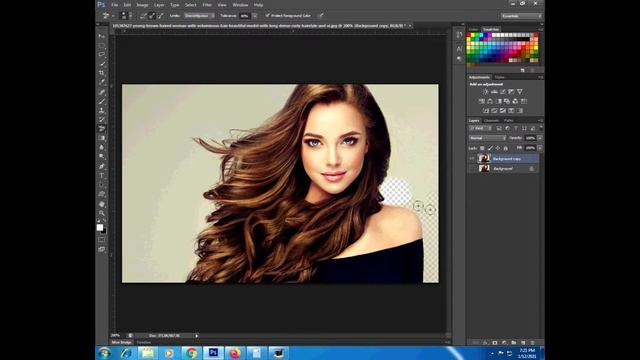This screenshot has height=360, width=640.
Task: Toggle lock transparent pixels
Action: click(482, 148)
